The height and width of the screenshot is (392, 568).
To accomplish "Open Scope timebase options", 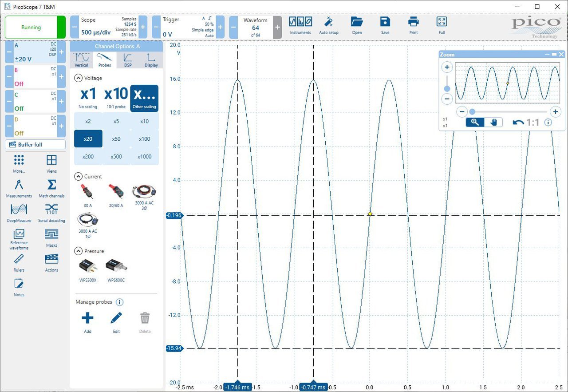I will [x=109, y=27].
